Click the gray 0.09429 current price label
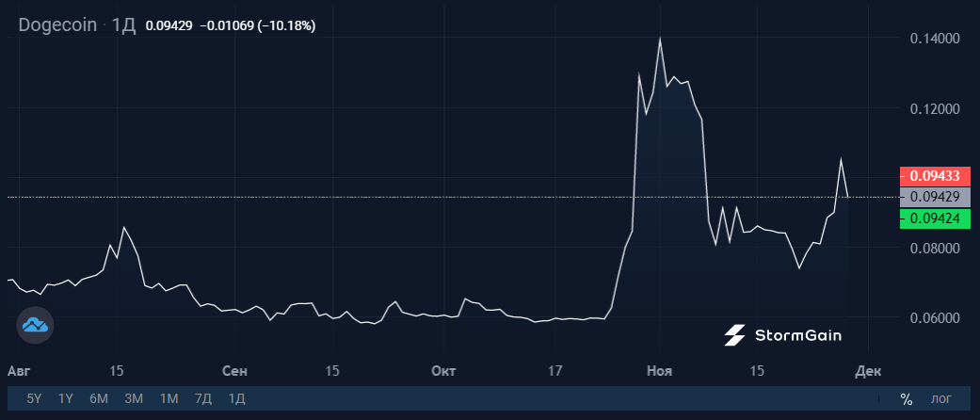The image size is (980, 420). coord(935,197)
